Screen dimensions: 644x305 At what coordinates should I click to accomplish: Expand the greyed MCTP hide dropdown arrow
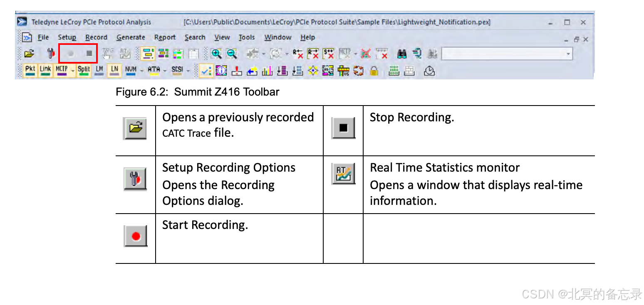[x=355, y=54]
